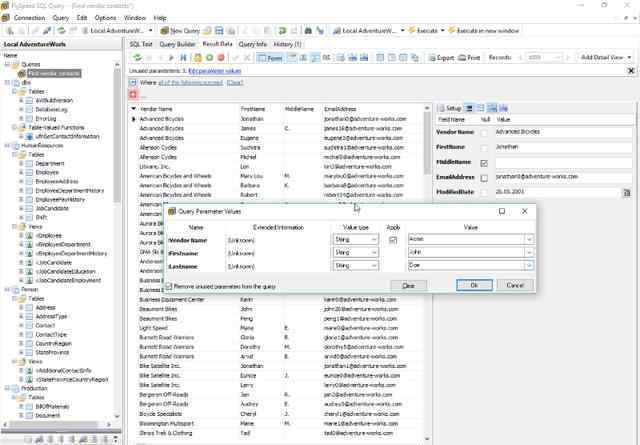Open Value dropdown arrow for Firstname
Viewport: 640px width, 445px height.
tap(529, 252)
